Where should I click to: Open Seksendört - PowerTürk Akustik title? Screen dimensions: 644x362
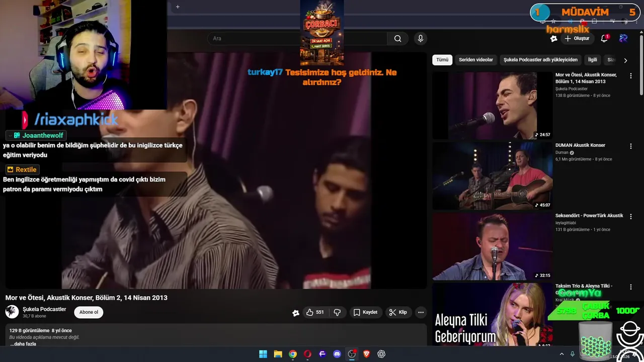coord(589,216)
